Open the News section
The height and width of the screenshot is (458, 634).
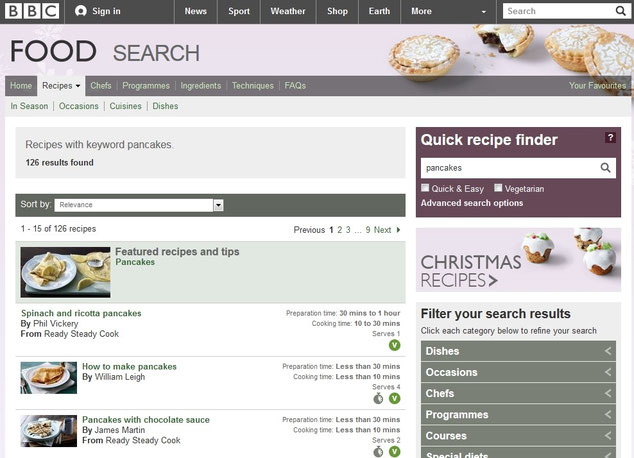click(x=196, y=11)
